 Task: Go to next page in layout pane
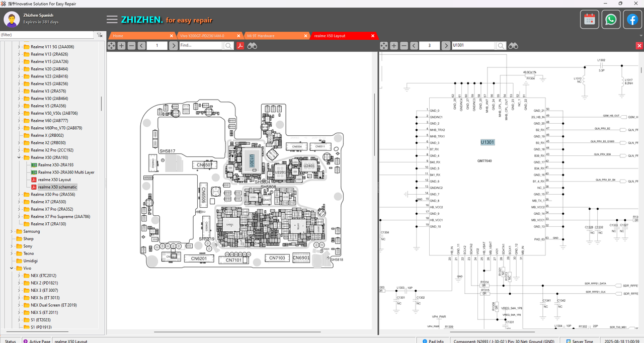(x=173, y=46)
